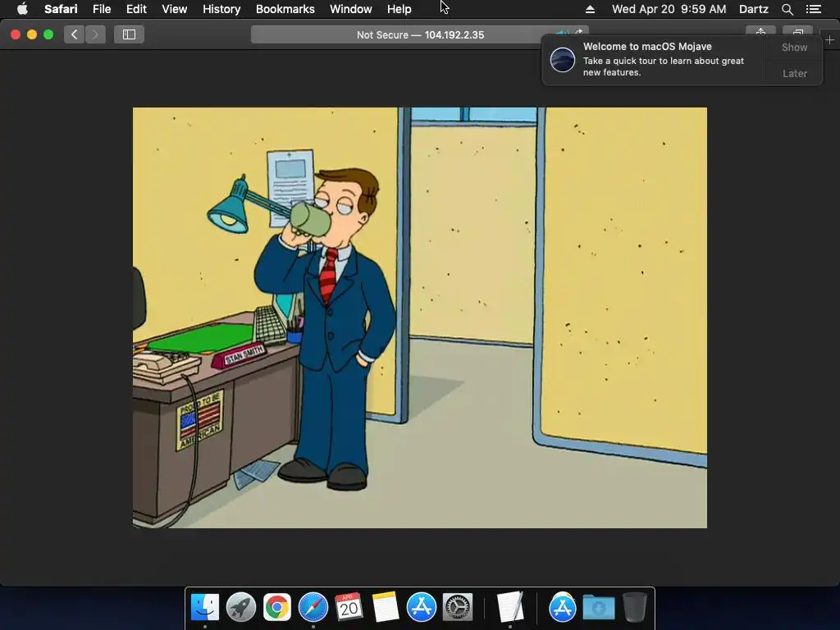Open Finder from the Dock

coord(205,607)
